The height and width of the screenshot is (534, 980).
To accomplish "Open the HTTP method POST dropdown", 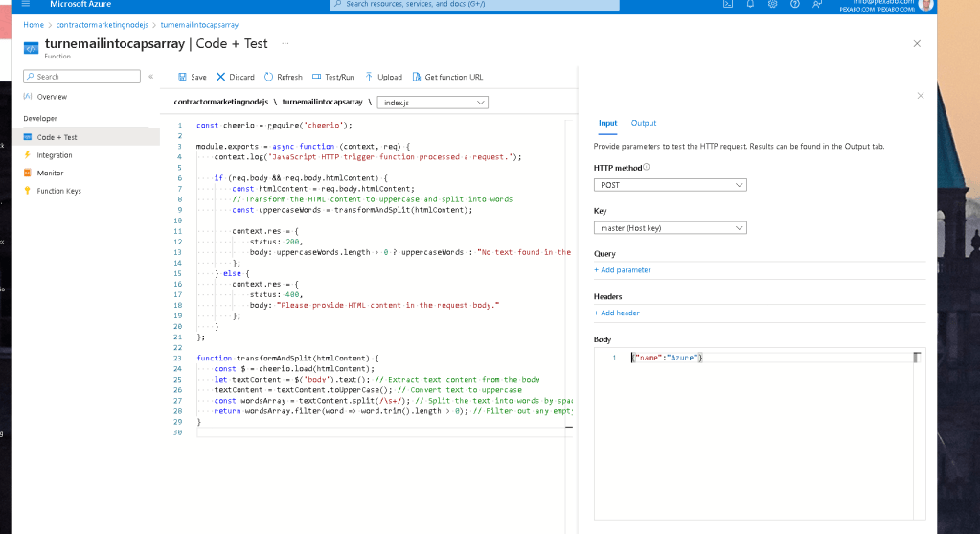I will tap(670, 185).
